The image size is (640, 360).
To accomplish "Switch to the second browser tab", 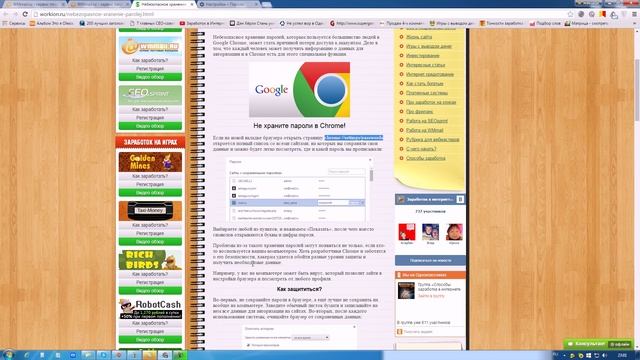I will coord(99,4).
